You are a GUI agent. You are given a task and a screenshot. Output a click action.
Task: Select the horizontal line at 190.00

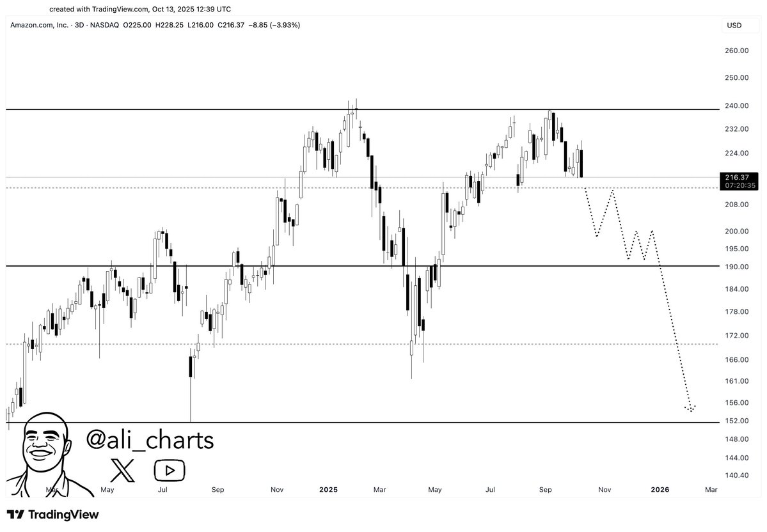[512, 265]
